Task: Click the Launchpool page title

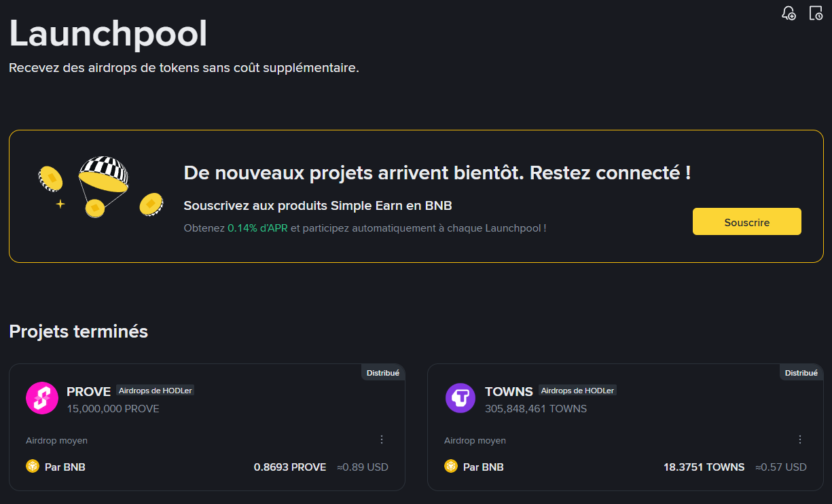Action: (x=108, y=33)
